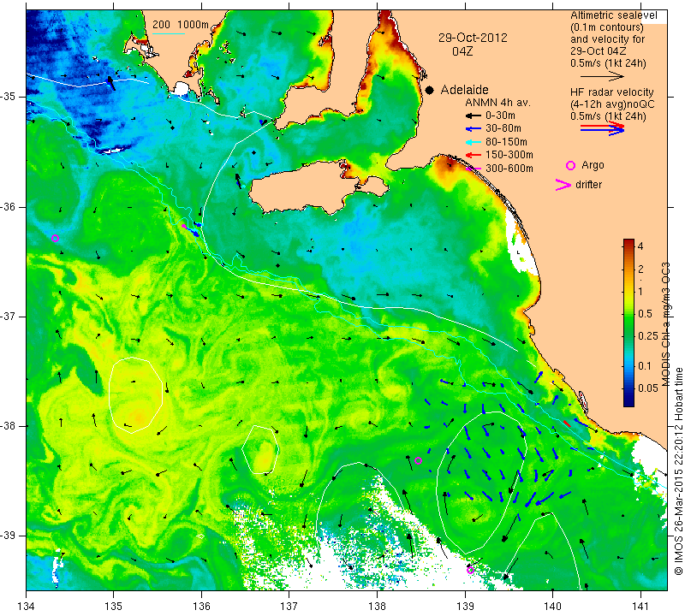Viewport: 685px width, 616px height.
Task: Click the longitude 136 axis label
Action: [x=201, y=606]
